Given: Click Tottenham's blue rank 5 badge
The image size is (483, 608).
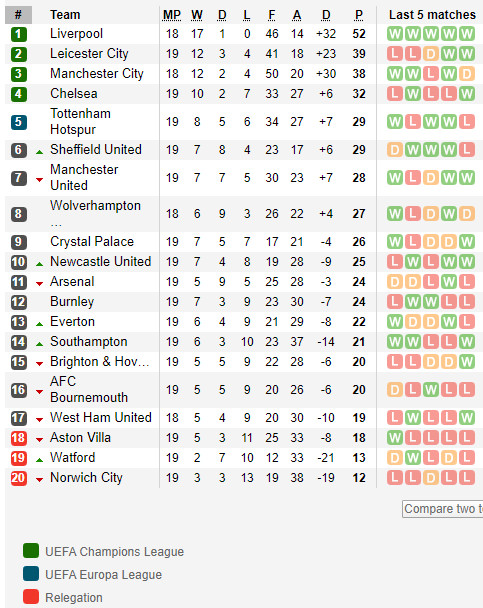Looking at the screenshot, I should click(19, 122).
